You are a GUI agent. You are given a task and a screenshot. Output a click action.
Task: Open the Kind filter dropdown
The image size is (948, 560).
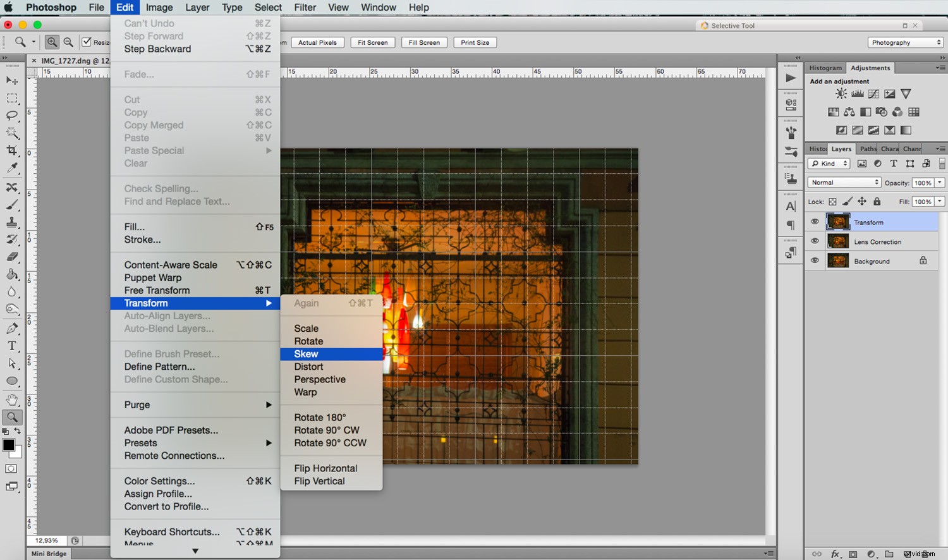tap(828, 163)
